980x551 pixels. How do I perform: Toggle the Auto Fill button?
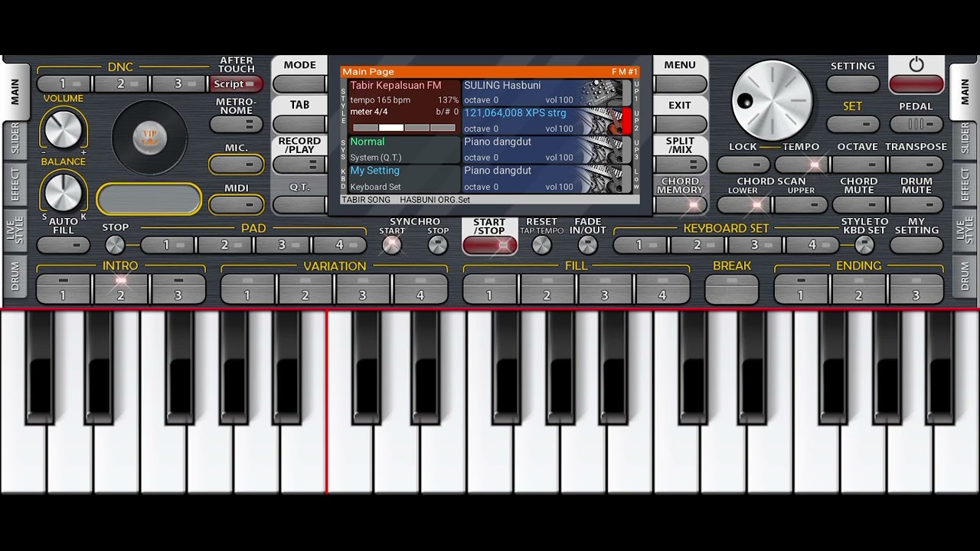[64, 245]
